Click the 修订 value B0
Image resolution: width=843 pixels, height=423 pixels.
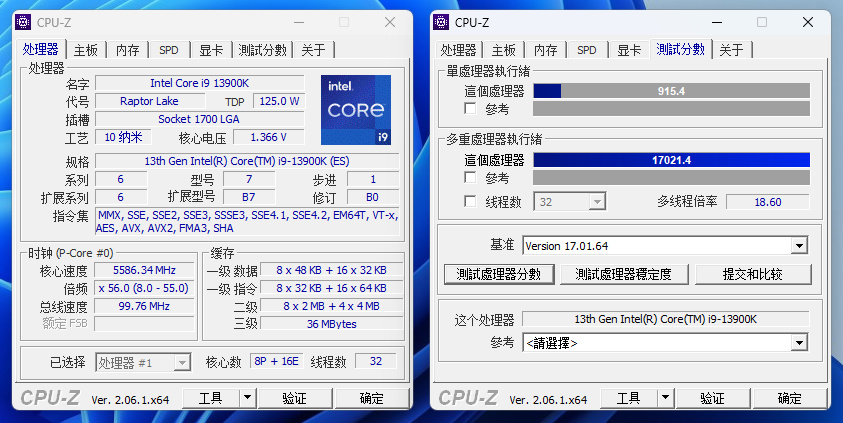373,197
